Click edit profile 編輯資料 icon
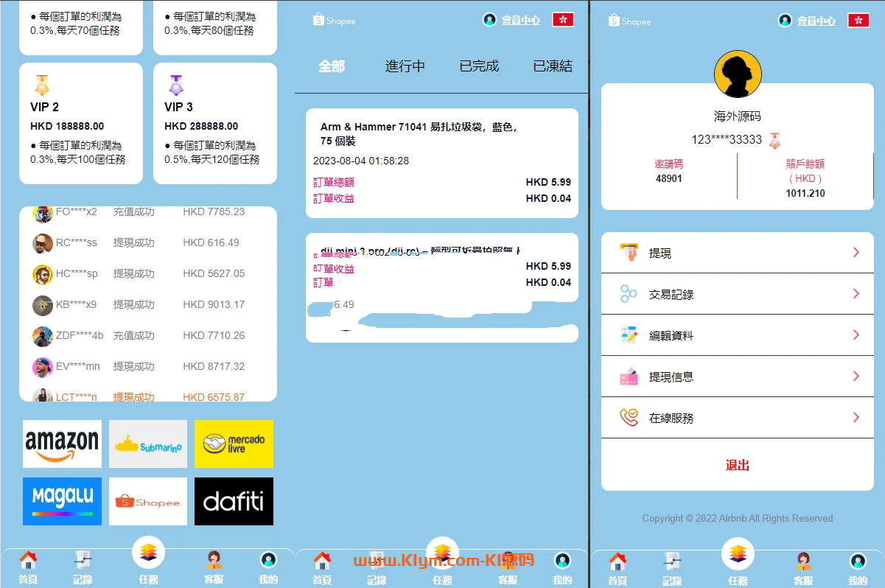This screenshot has height=588, width=885. tap(629, 335)
